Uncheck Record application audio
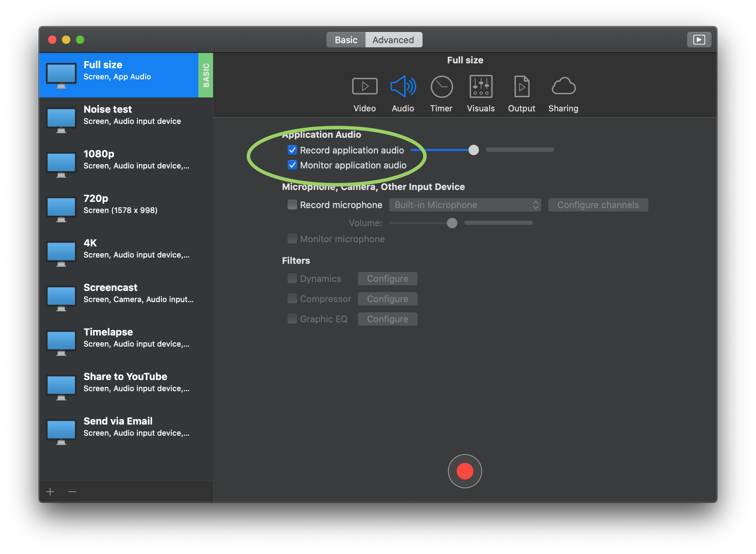The height and width of the screenshot is (554, 756). (292, 150)
